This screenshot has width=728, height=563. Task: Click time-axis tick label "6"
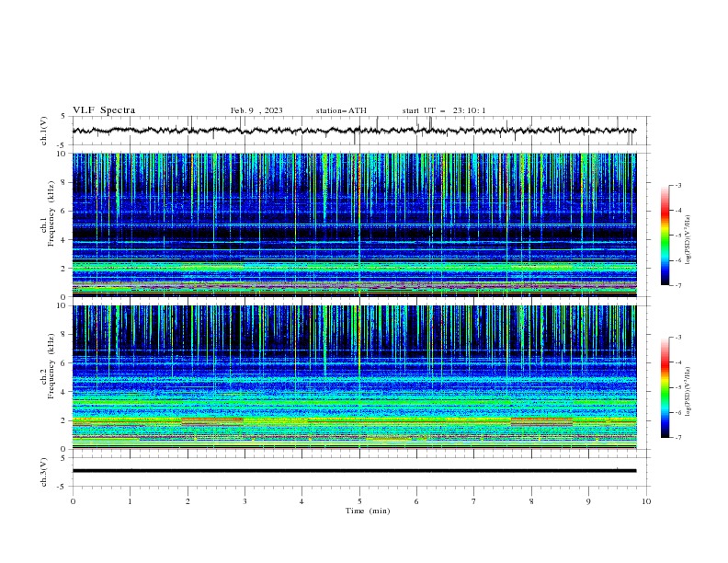pyautogui.click(x=416, y=501)
